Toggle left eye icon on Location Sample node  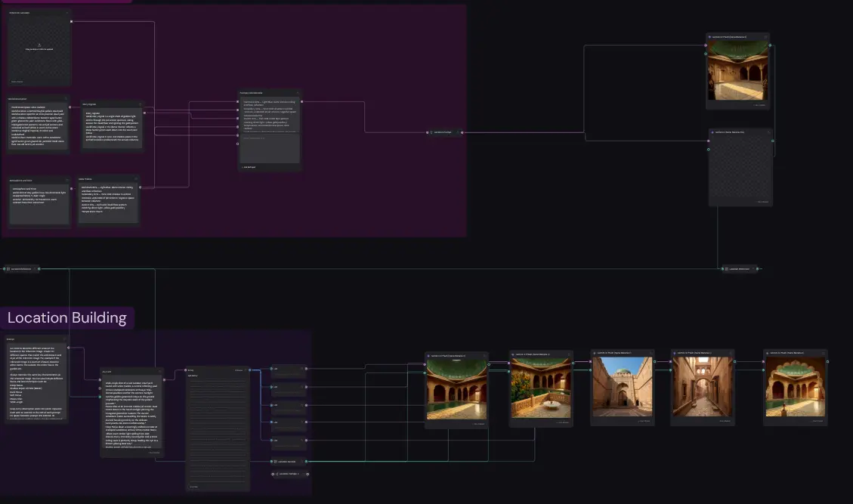[273, 474]
